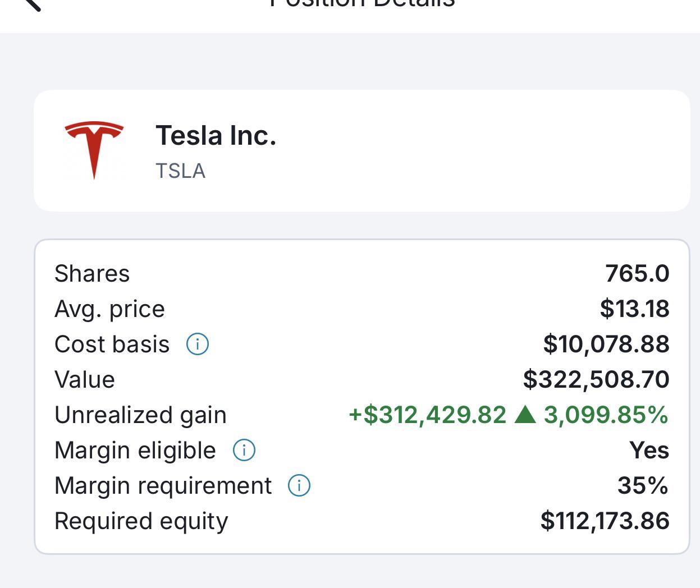This screenshot has width=700, height=588.
Task: Select the Avg. price value $13.18
Action: click(634, 309)
